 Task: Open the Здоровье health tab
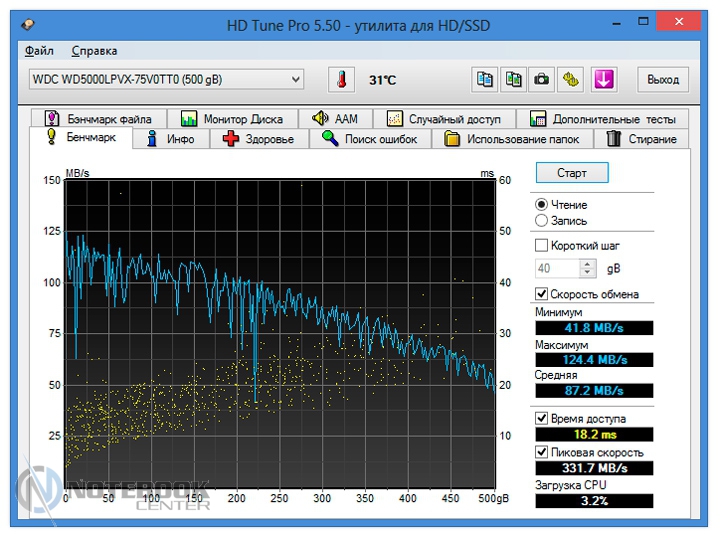(259, 139)
